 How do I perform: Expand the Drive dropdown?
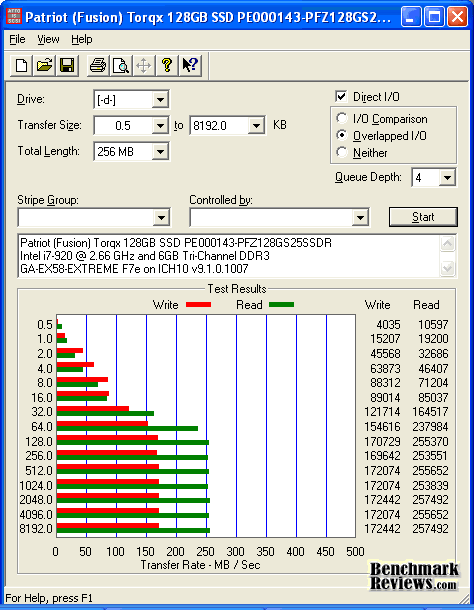click(x=160, y=100)
